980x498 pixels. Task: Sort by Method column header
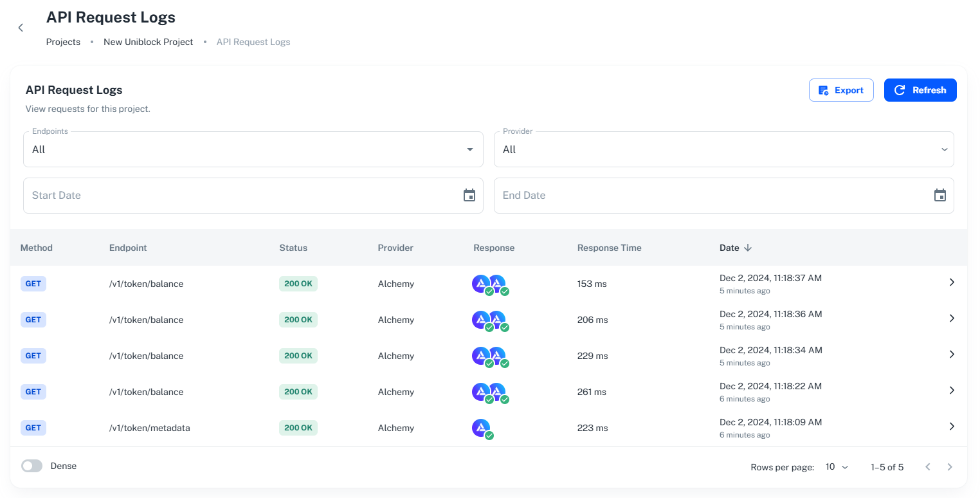point(37,248)
